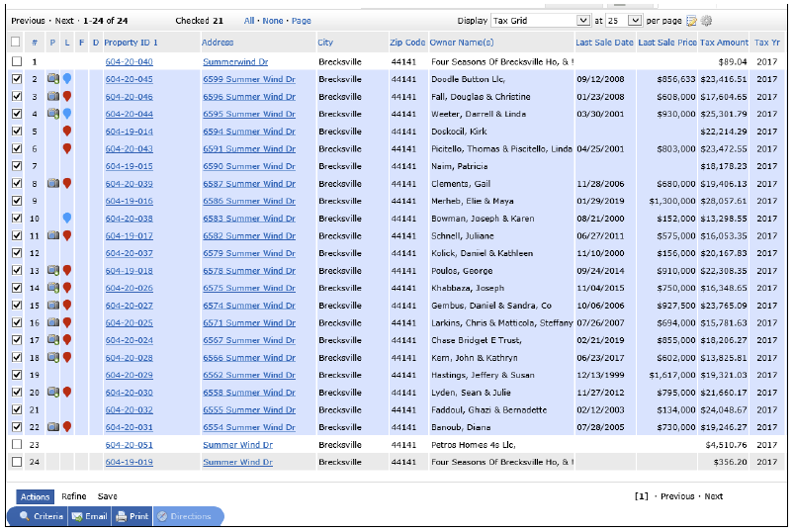This screenshot has width=795, height=532.
Task: Check the box for row 1 Summerwind Dr
Action: [17, 61]
